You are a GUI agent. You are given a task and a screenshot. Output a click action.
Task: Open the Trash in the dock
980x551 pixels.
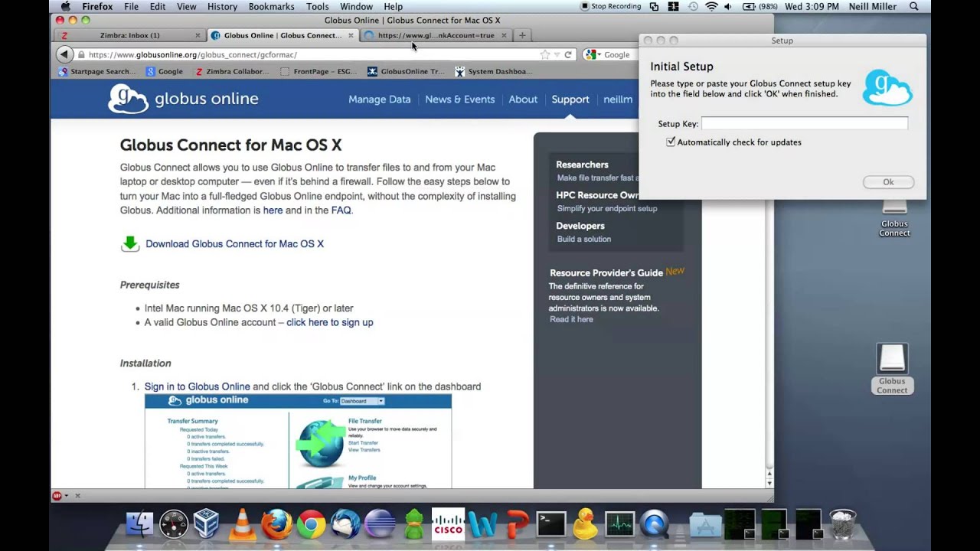point(843,524)
